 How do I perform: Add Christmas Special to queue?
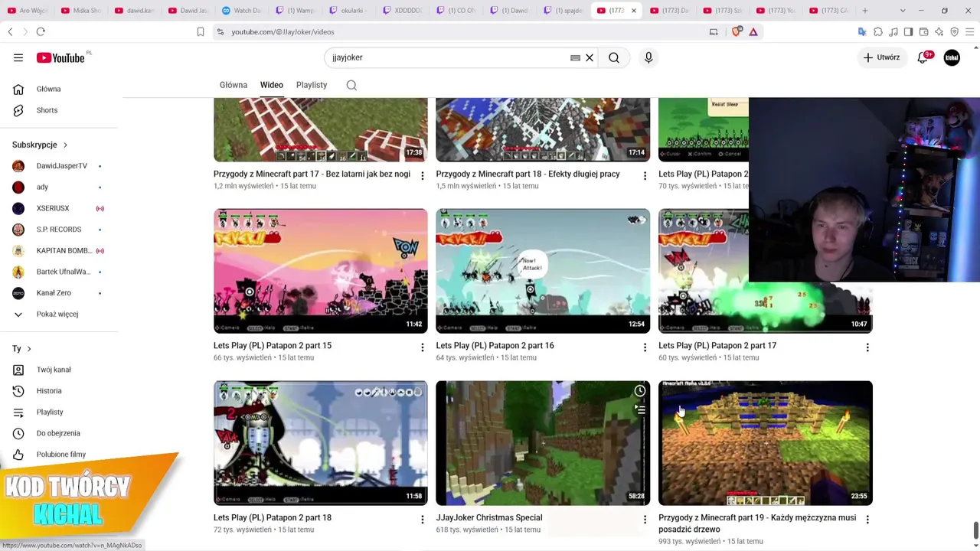click(640, 410)
